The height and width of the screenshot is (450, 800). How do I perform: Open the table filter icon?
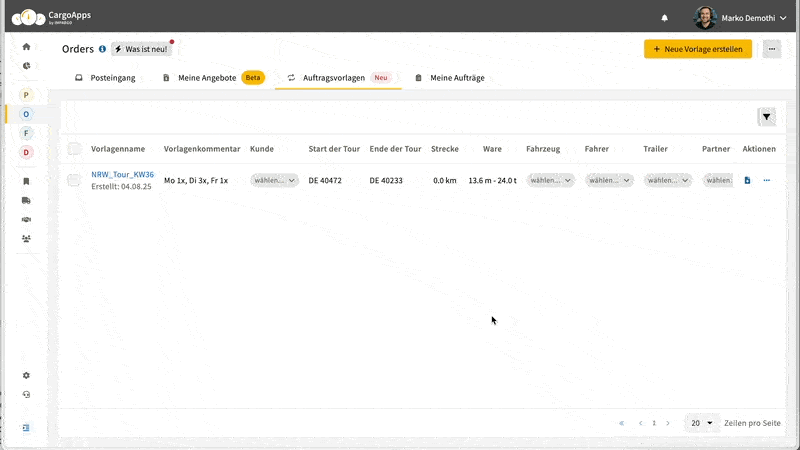click(766, 117)
